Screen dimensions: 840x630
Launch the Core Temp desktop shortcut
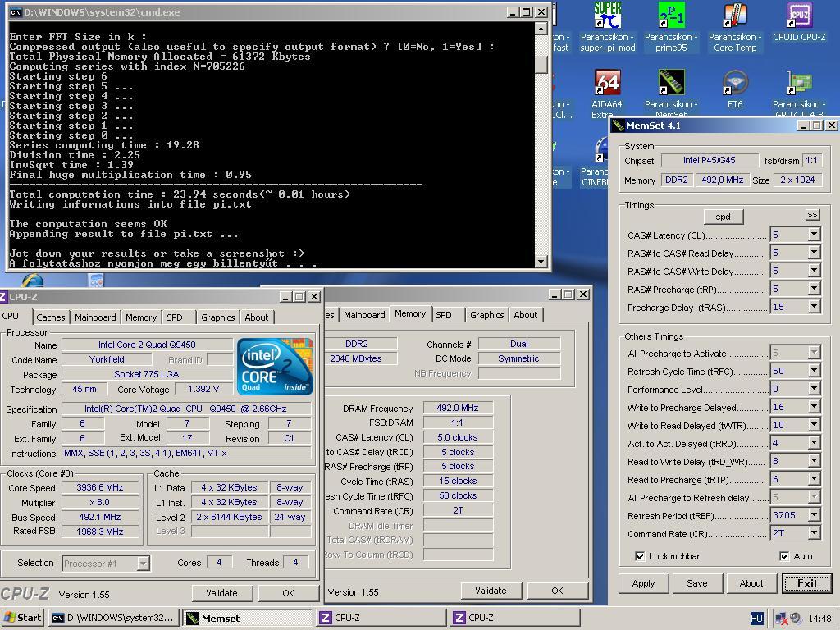pos(735,27)
